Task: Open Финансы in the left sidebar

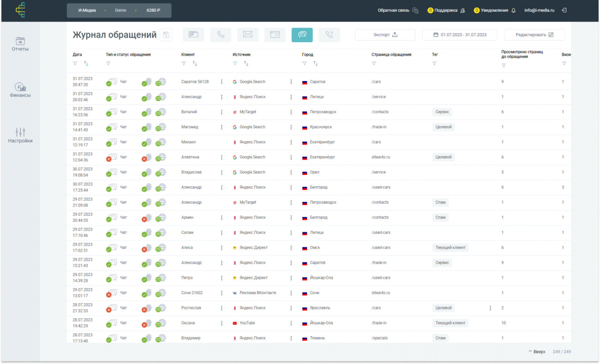Action: tap(20, 90)
